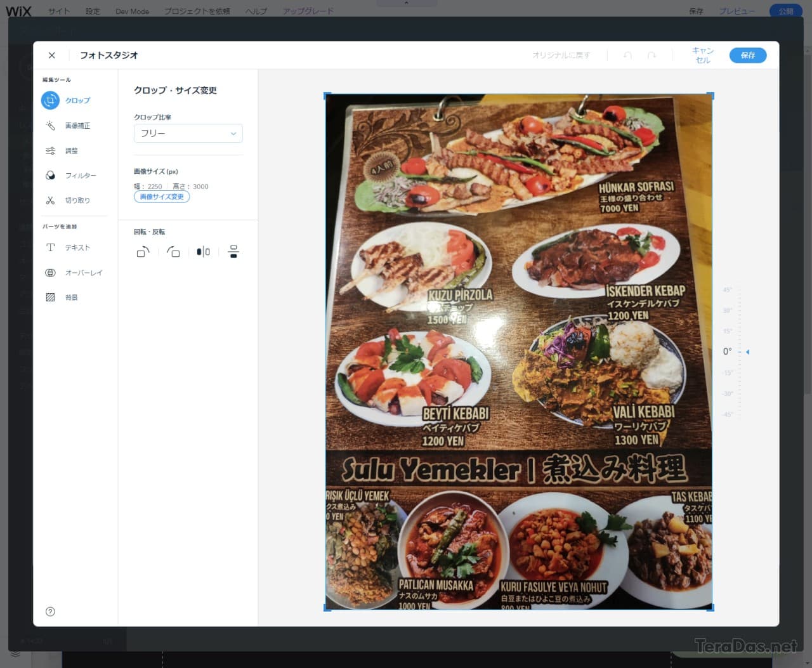Click the パーツを追加 section label
812x668 pixels.
tap(60, 226)
